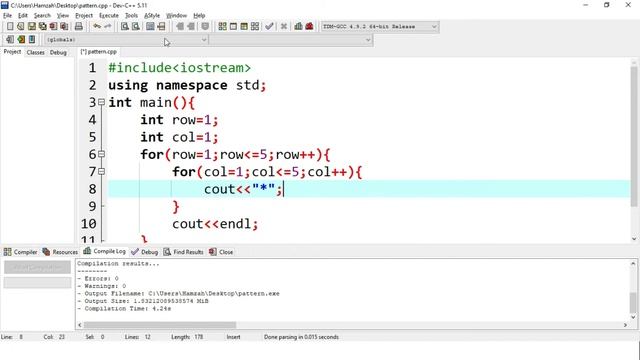Screen dimensions: 640x360
Task: Click the Stop Execution X icon
Action: (284, 27)
